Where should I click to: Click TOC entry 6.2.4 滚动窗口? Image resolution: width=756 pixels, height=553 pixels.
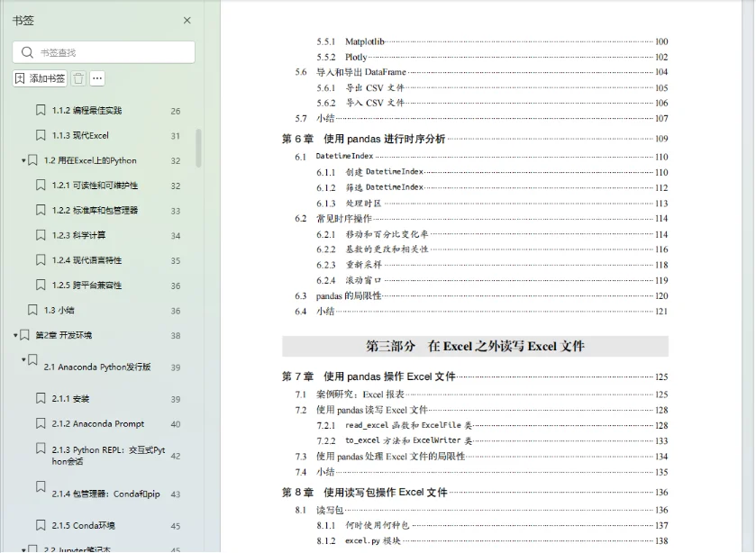click(492, 281)
